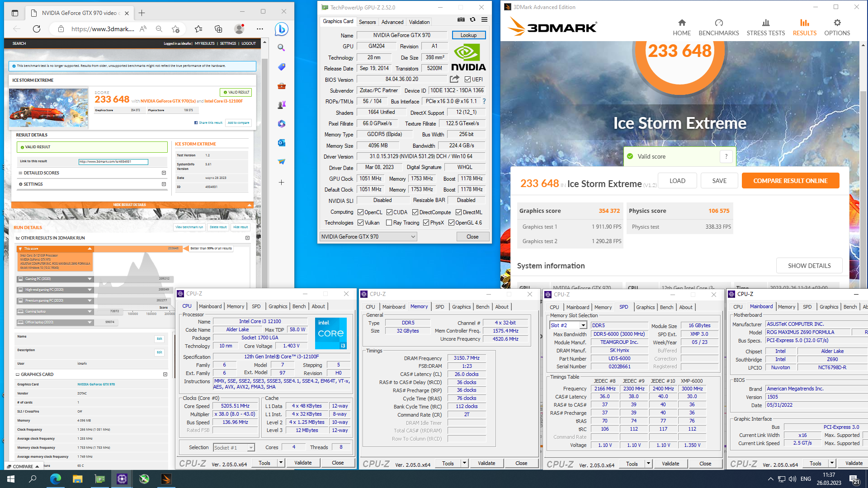Open 3DMark Stress Tests section
The image size is (868, 488).
tap(766, 27)
